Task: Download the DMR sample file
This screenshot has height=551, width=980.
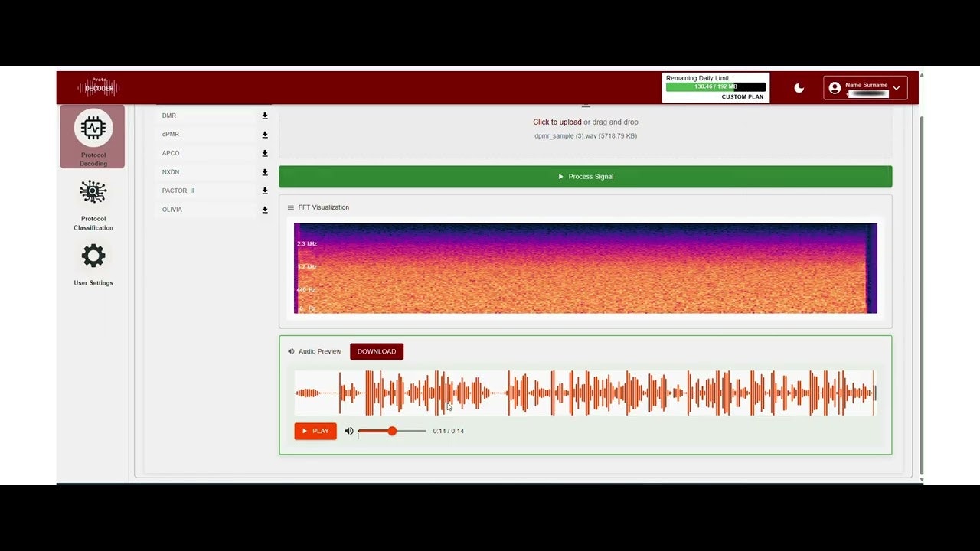Action: 265,116
